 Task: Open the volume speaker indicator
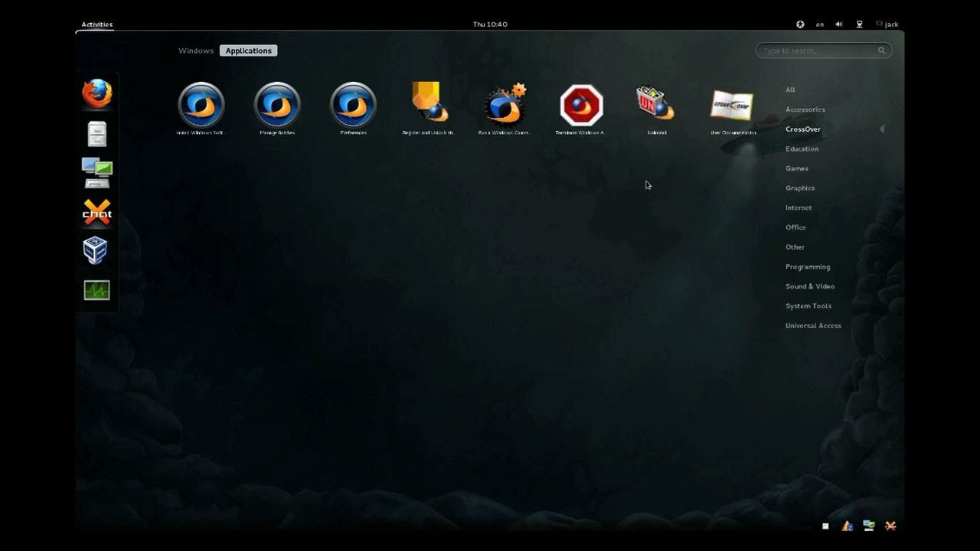pos(839,24)
